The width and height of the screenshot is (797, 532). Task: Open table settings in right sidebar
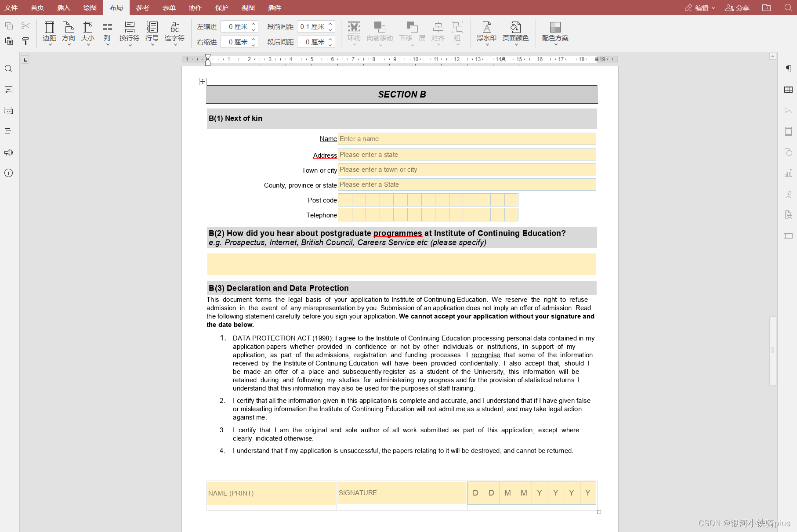[x=789, y=90]
